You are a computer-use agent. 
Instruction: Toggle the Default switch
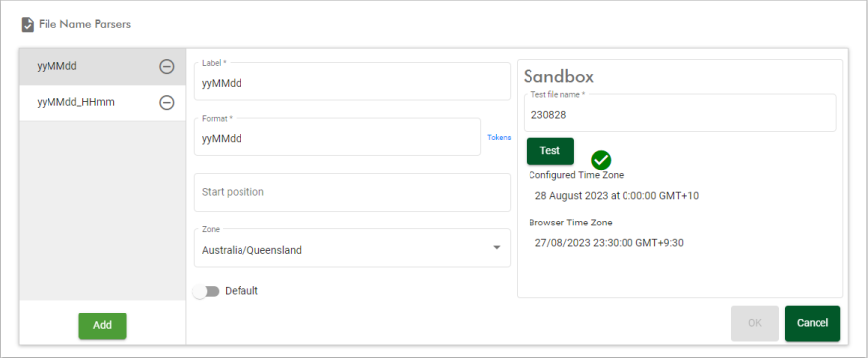click(x=206, y=291)
